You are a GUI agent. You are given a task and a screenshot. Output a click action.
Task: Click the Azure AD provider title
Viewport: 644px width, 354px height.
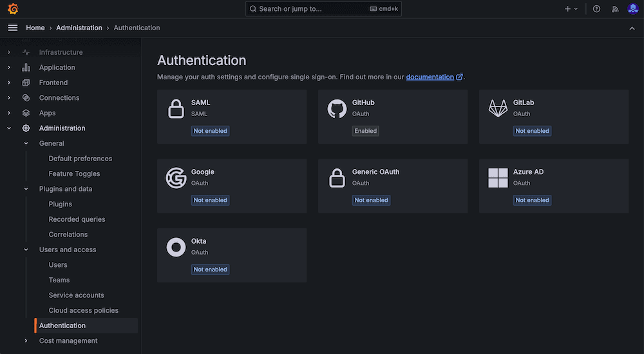point(528,172)
